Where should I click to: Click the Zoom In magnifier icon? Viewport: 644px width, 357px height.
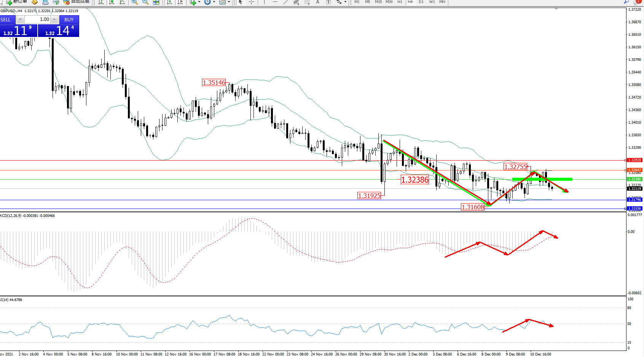tap(135, 2)
